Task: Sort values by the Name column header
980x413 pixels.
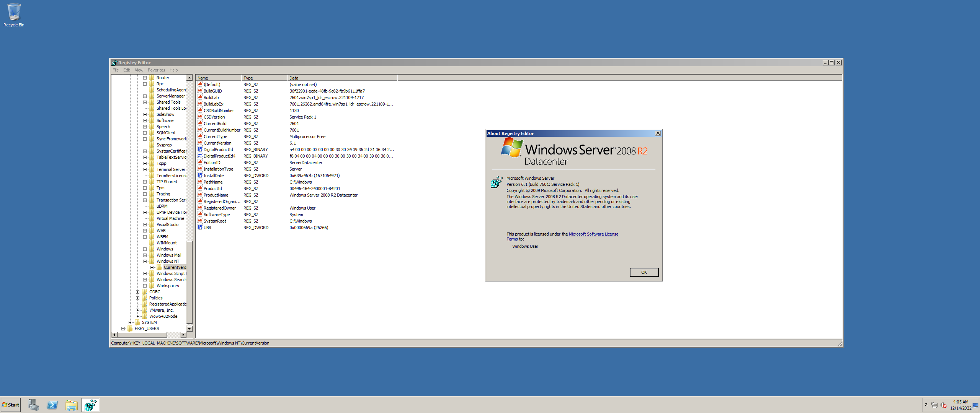Action: point(218,78)
